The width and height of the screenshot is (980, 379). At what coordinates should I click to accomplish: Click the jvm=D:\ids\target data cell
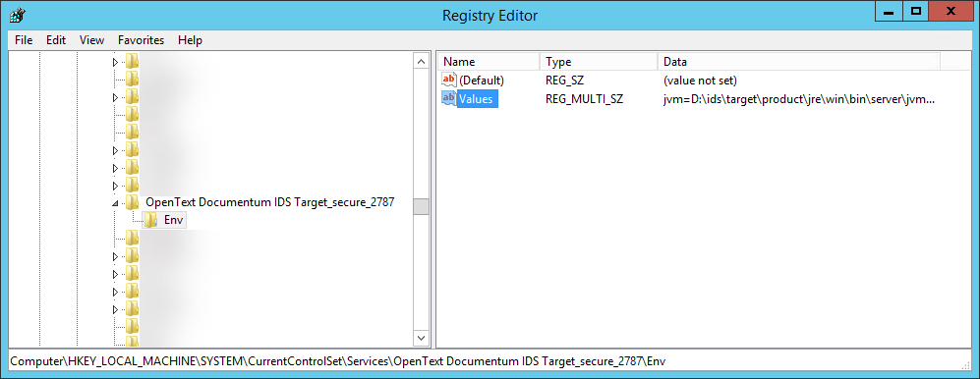799,98
